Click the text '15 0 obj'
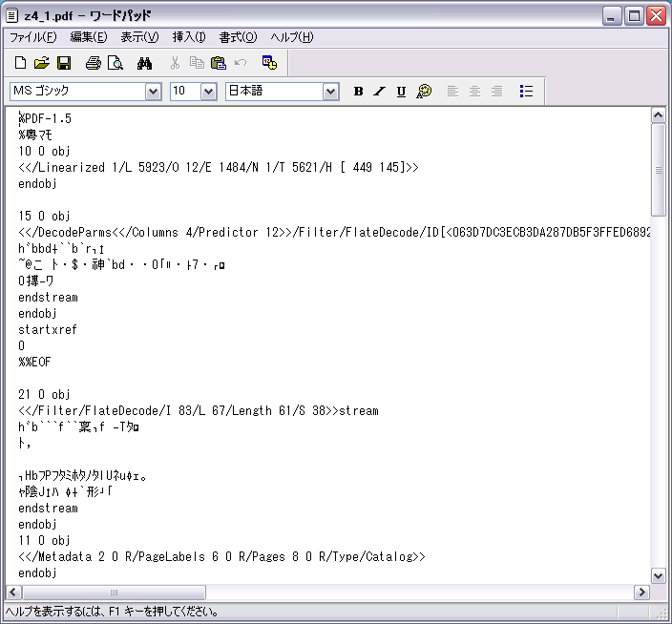This screenshot has height=624, width=672. tap(44, 216)
